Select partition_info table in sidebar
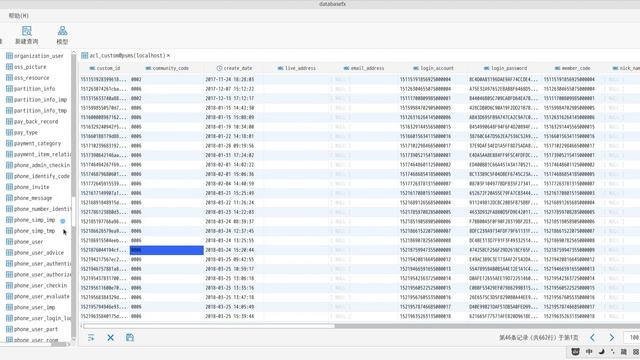640x360 pixels. (34, 89)
